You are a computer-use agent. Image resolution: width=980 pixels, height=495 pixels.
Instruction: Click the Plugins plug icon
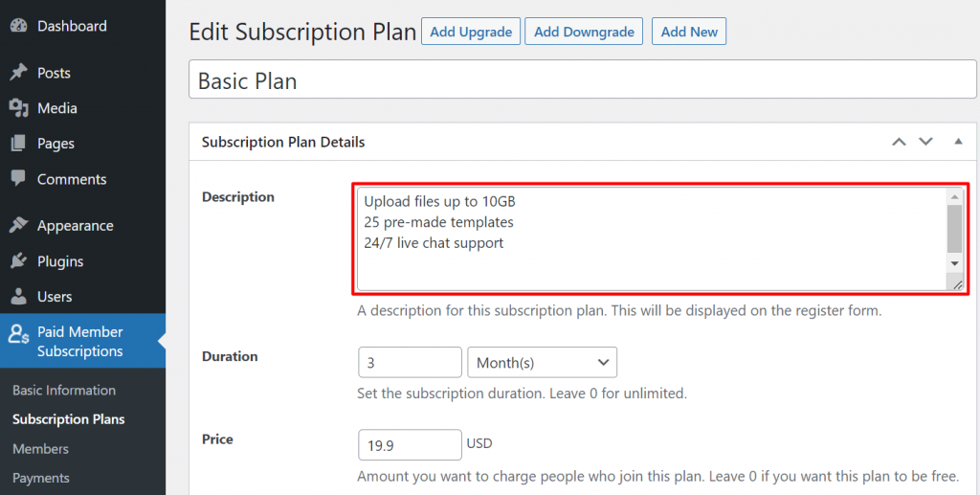coord(18,261)
